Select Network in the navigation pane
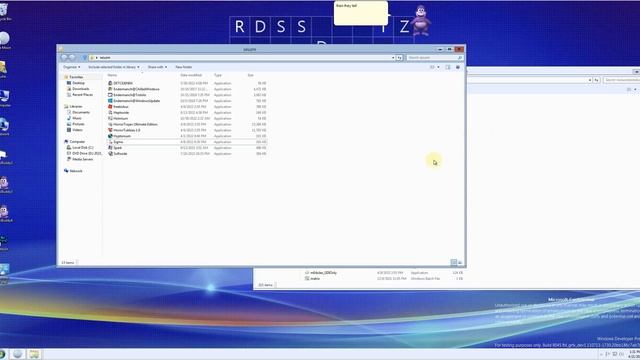640x360 pixels. click(76, 171)
